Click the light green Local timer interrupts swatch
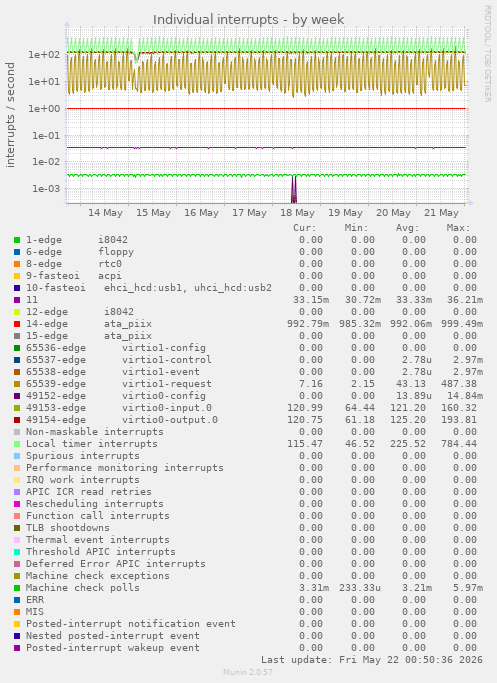497x683 pixels. (17, 444)
